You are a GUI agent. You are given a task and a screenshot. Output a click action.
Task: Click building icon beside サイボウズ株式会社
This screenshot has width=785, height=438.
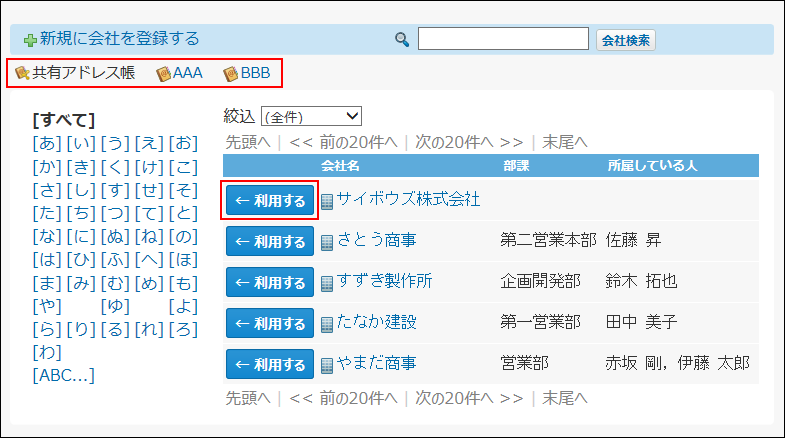(327, 202)
